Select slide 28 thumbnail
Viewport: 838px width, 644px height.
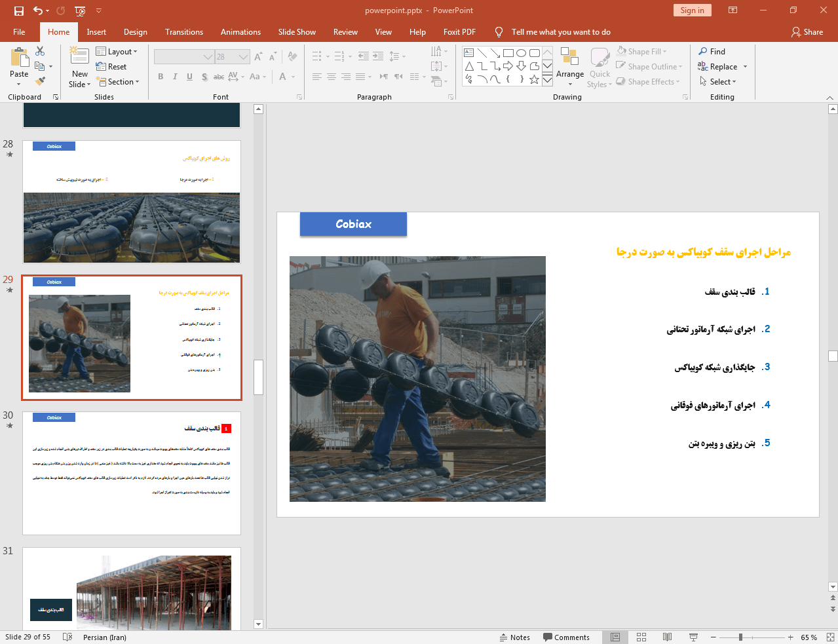pyautogui.click(x=132, y=202)
